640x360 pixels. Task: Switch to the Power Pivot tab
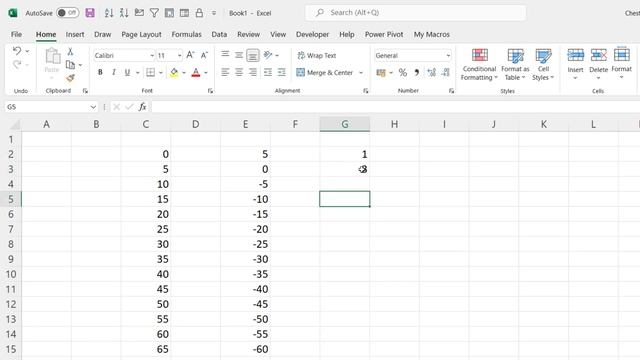tap(384, 34)
